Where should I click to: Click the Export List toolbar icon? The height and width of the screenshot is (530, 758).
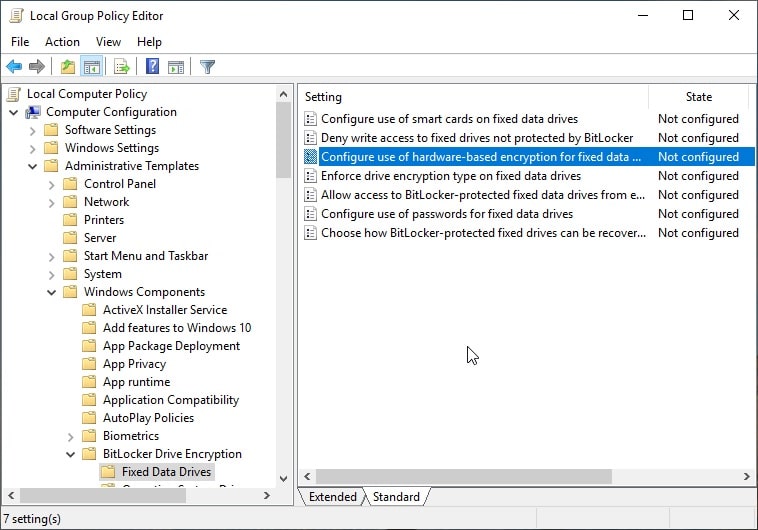121,66
